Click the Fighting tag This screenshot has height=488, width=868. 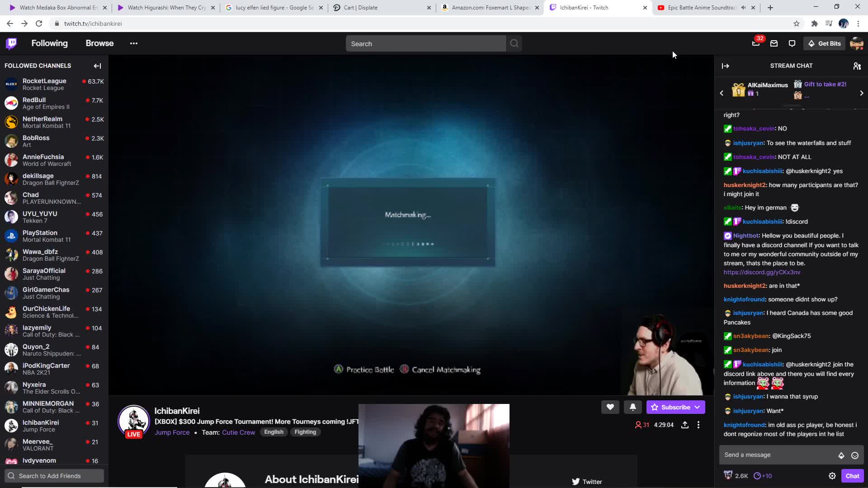point(305,432)
